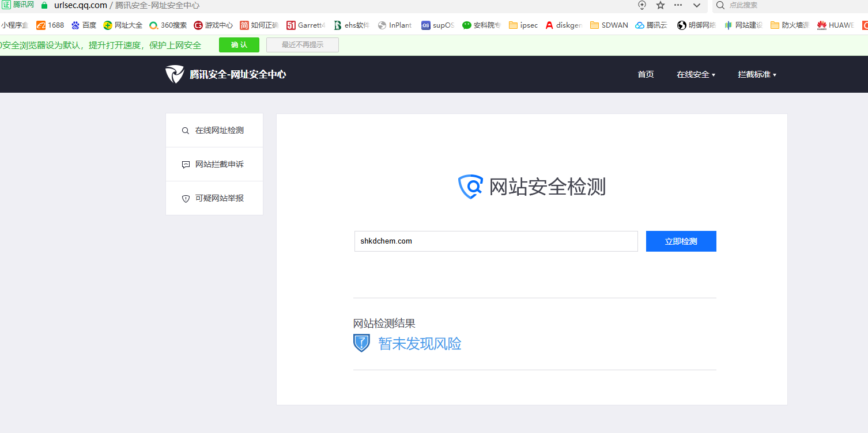The height and width of the screenshot is (433, 868).
Task: Click the 网站检测结果 heading
Action: (x=384, y=324)
